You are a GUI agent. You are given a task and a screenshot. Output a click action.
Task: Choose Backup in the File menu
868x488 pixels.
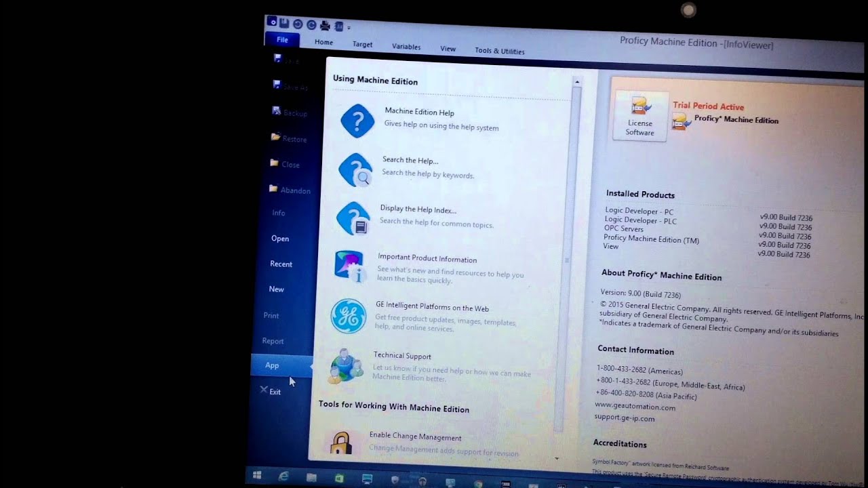pyautogui.click(x=290, y=113)
